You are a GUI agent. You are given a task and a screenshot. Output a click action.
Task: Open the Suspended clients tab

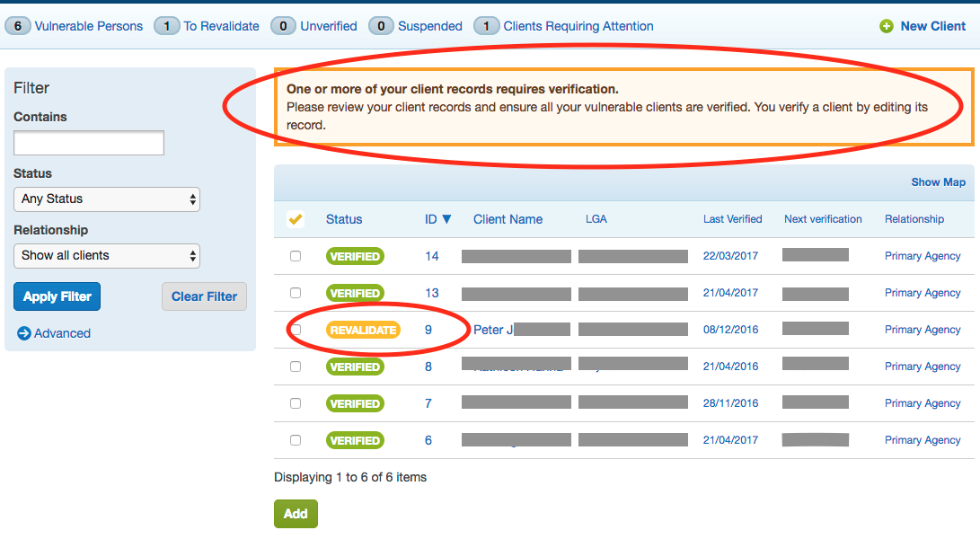click(429, 26)
